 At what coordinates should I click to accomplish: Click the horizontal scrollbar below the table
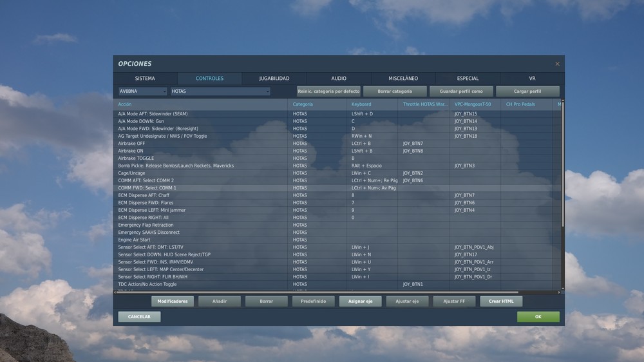317,292
